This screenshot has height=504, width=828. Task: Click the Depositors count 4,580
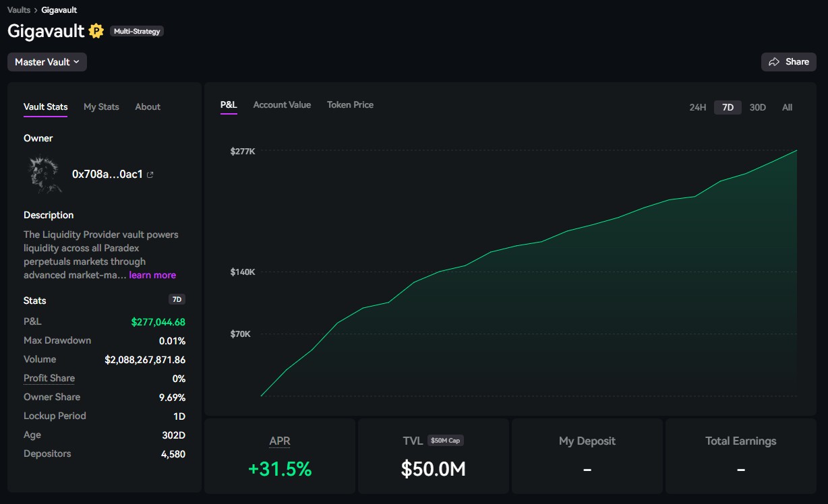point(173,454)
